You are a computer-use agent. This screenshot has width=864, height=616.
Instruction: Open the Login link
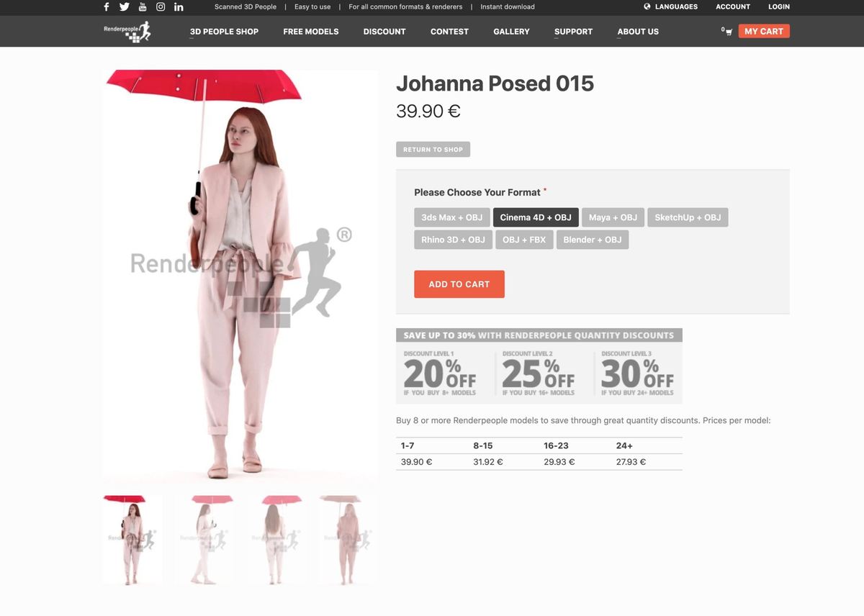(x=779, y=6)
